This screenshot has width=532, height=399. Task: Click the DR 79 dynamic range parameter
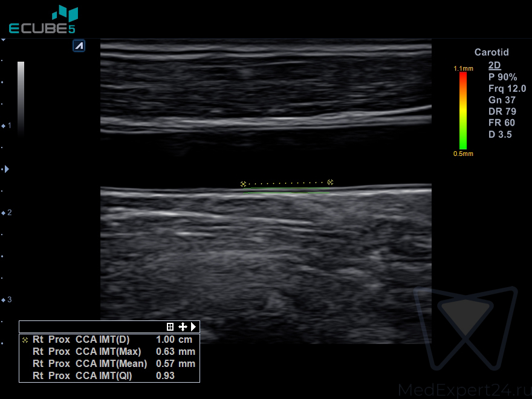502,111
